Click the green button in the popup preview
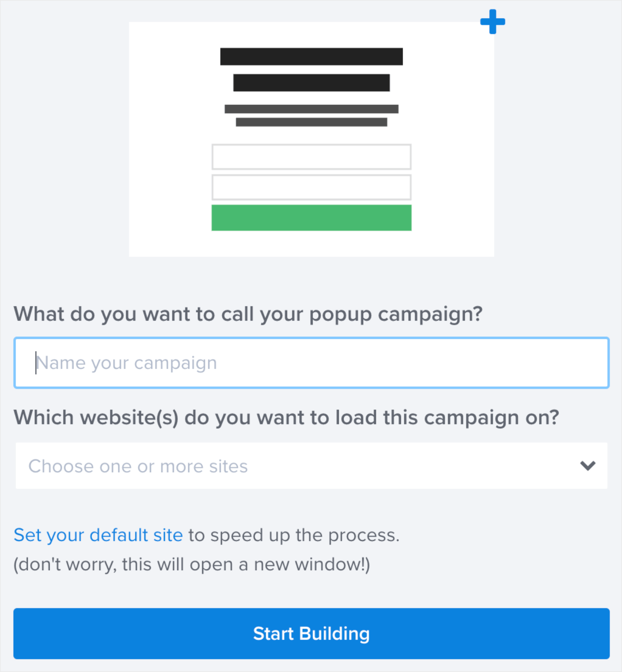Viewport: 622px width, 672px height. (x=311, y=218)
